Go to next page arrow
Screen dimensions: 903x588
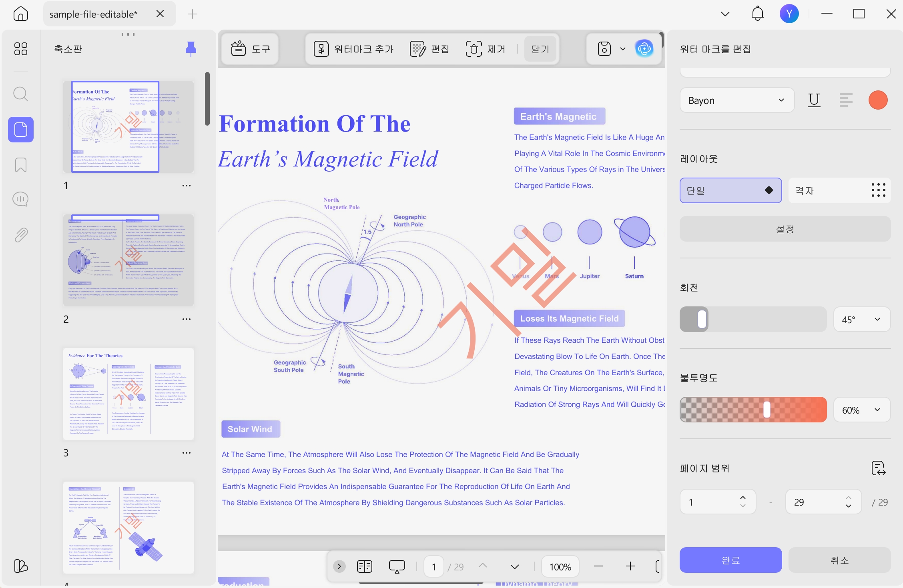[x=515, y=566]
